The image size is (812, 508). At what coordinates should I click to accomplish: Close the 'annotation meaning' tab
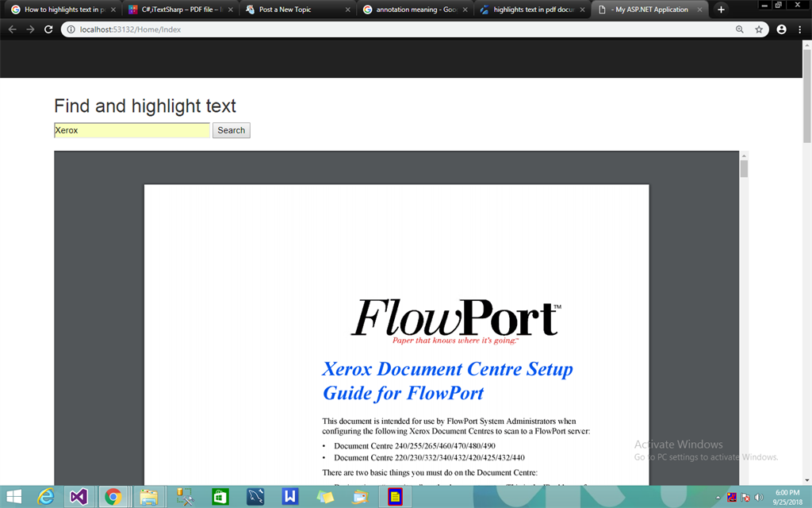click(x=465, y=10)
